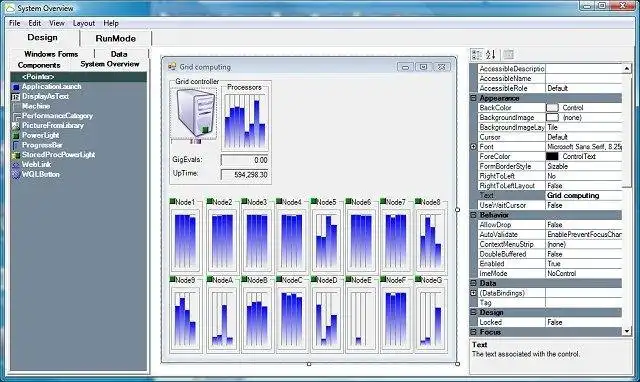The height and width of the screenshot is (382, 640).
Task: Click the BackgroundImage preview swatch
Action: pos(552,118)
